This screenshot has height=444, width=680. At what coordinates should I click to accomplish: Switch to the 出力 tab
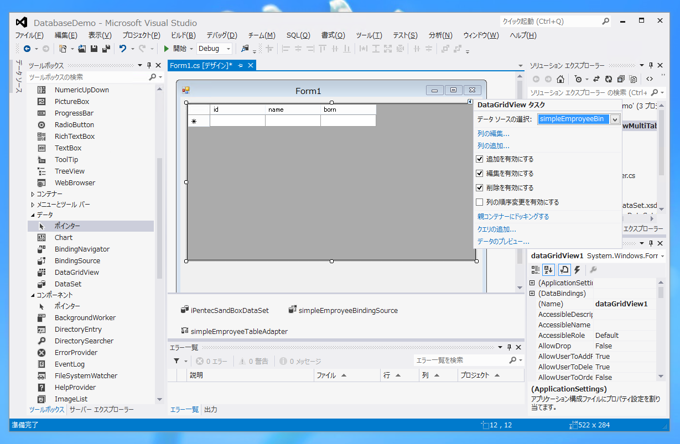211,410
